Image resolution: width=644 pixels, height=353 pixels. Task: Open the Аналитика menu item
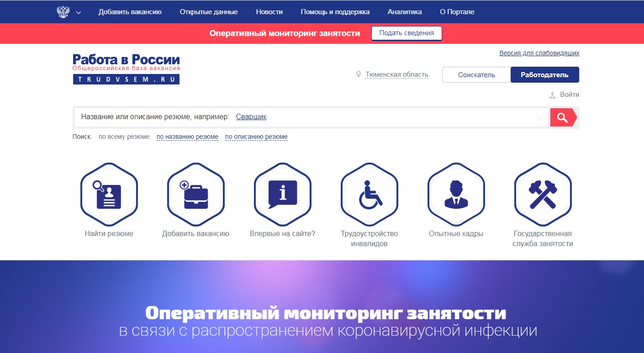(x=405, y=12)
